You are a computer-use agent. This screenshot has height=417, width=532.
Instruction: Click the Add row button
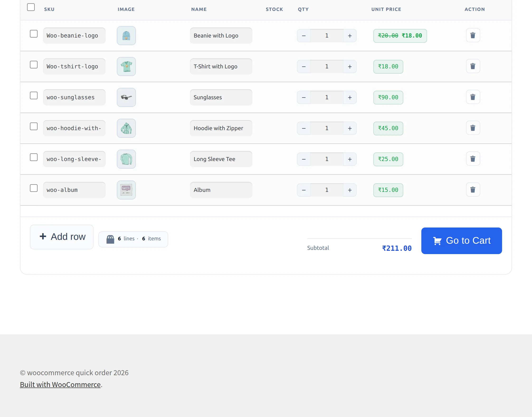coord(62,237)
